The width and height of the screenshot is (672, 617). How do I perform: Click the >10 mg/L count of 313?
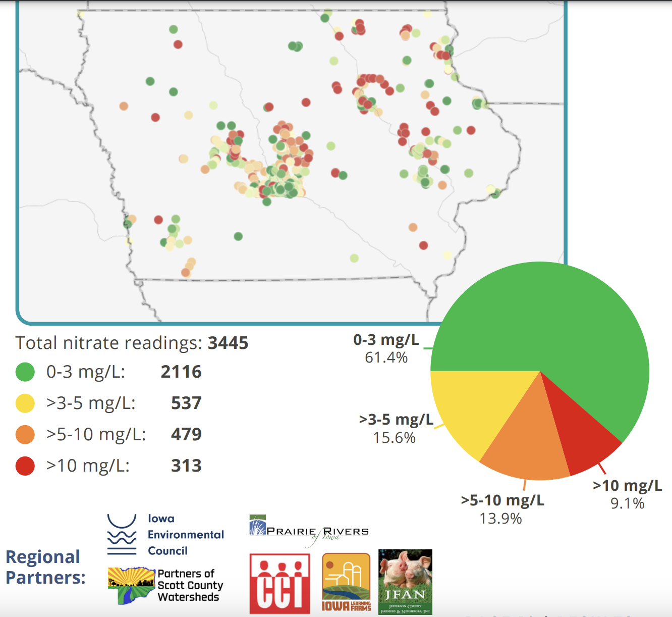click(187, 466)
